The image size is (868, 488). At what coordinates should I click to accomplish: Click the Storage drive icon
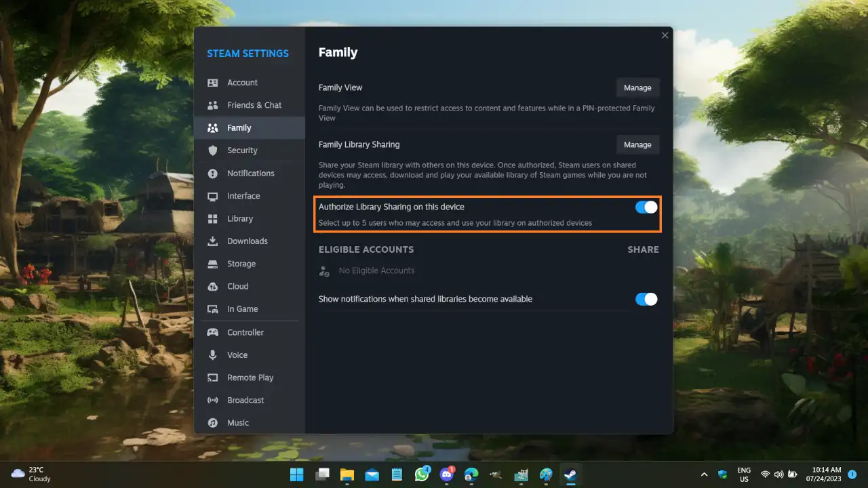point(213,264)
